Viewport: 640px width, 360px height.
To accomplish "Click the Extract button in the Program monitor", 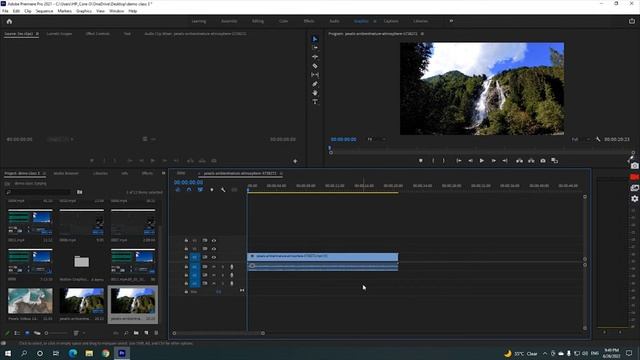I will point(531,161).
